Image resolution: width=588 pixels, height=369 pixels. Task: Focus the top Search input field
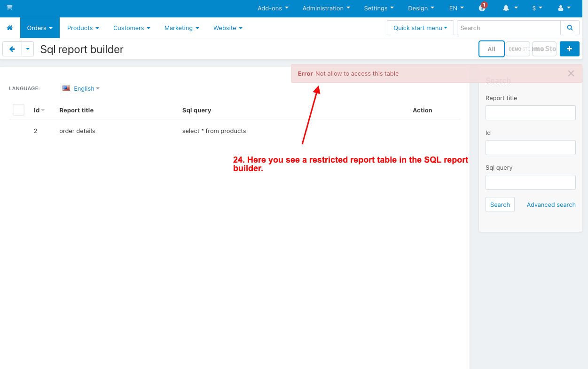click(x=509, y=28)
